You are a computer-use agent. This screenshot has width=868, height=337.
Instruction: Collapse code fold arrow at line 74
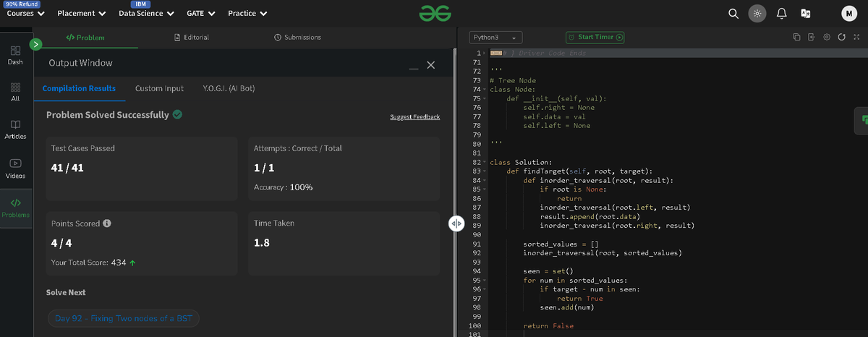[x=485, y=90]
